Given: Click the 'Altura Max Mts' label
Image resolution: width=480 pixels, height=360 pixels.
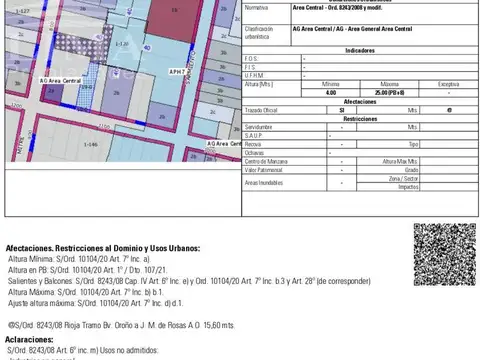Looking at the screenshot, I should 400,162.
